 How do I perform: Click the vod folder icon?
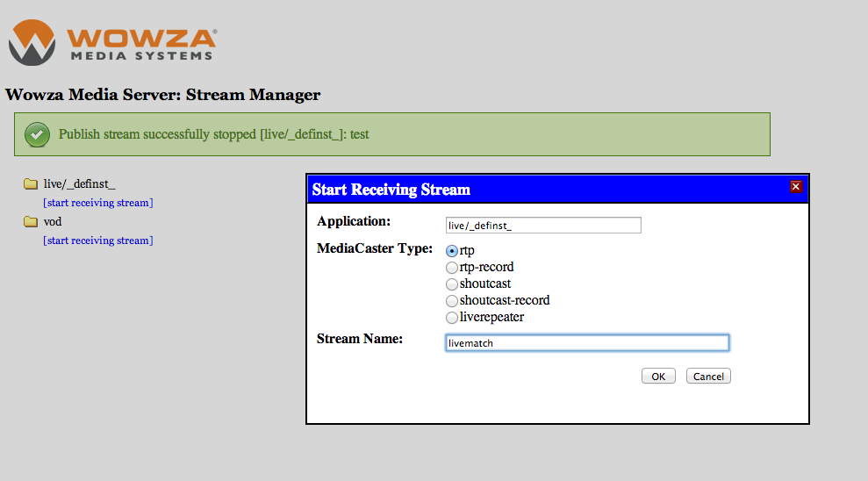31,221
